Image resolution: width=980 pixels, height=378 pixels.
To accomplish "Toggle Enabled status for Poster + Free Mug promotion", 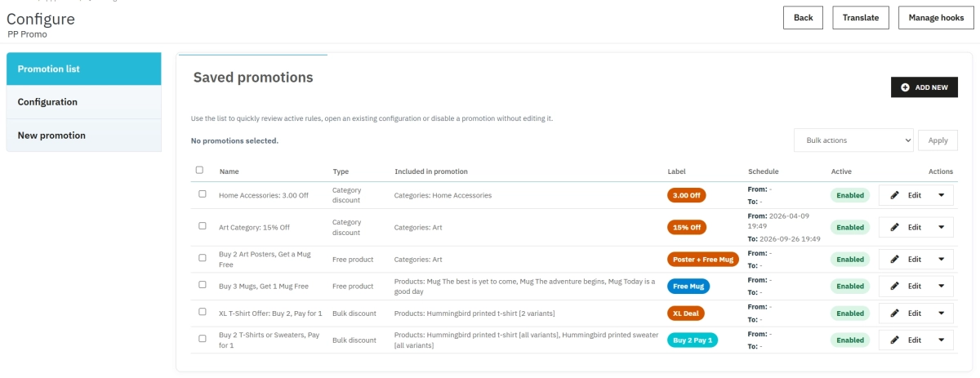I will tap(850, 260).
